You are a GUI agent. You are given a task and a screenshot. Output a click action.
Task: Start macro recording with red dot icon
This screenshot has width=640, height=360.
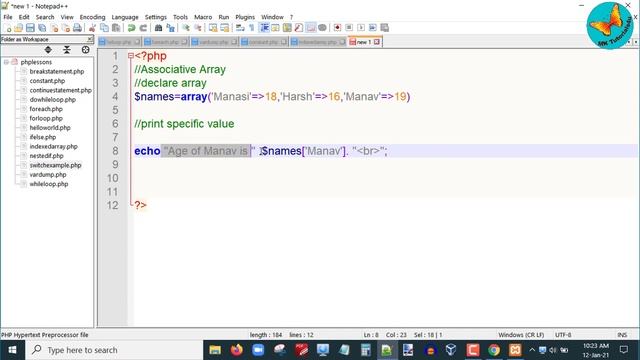(337, 28)
